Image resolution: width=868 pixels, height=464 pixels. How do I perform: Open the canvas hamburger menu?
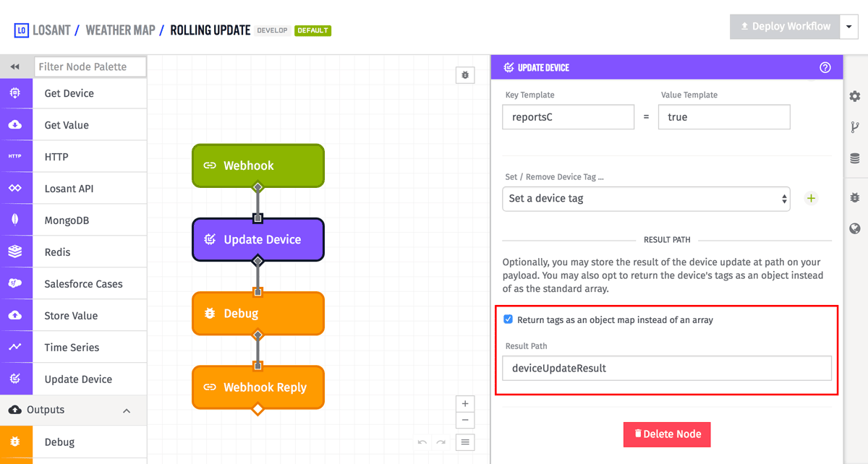[x=465, y=442]
